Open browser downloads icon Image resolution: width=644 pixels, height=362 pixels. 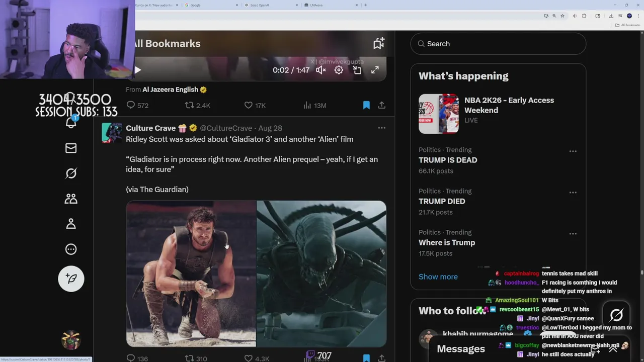[x=611, y=16]
